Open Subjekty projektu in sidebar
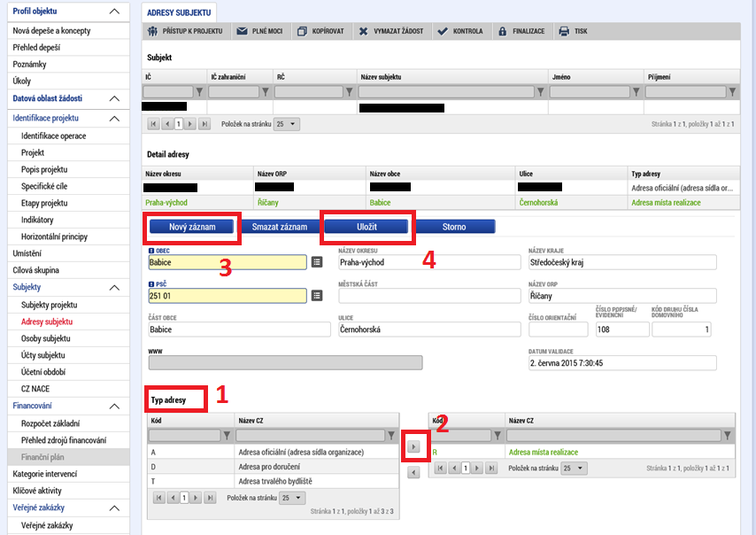Image resolution: width=756 pixels, height=535 pixels. pos(68,305)
